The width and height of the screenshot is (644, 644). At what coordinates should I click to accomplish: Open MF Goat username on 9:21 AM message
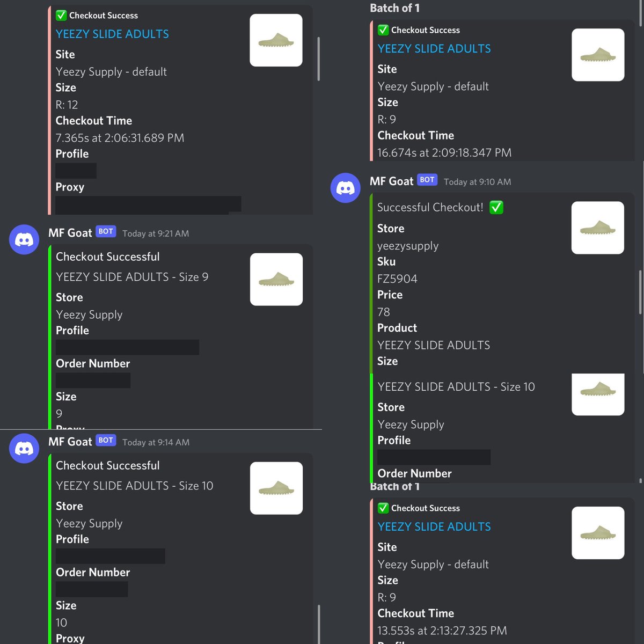[70, 233]
